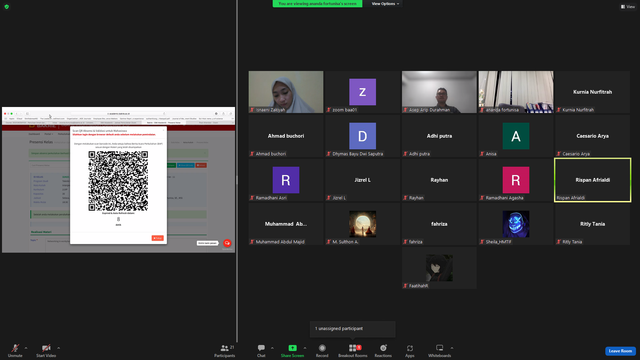640x360 pixels.
Task: Select Ahmad buchori's participant tile
Action: click(286, 136)
